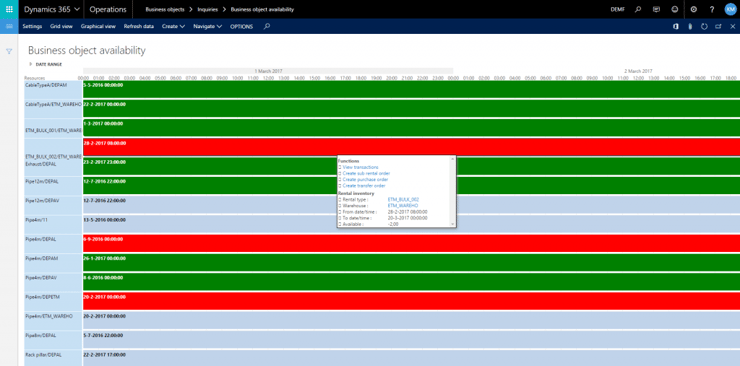Click the Operations label
Image resolution: width=740 pixels, height=366 pixels.
point(108,9)
